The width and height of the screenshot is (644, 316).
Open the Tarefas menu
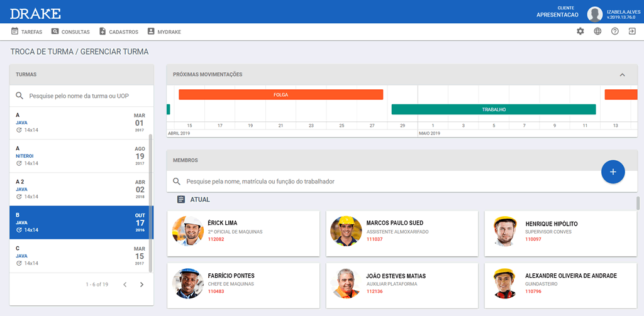pyautogui.click(x=26, y=31)
